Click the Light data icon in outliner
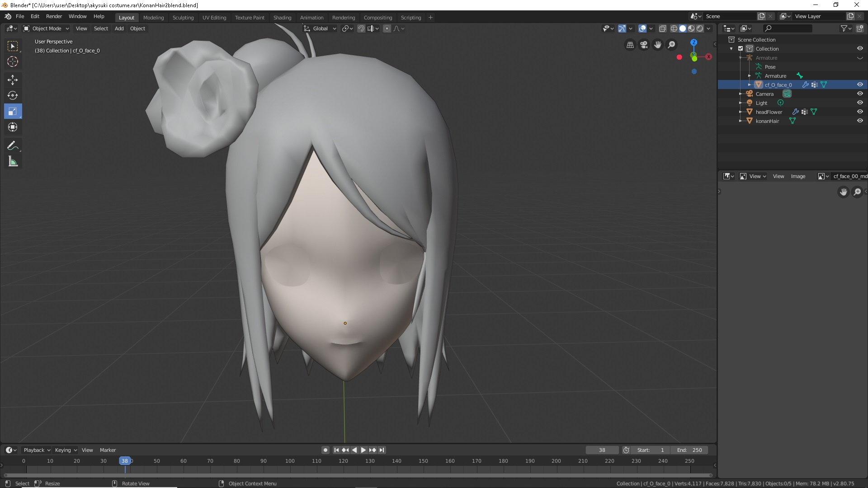Image resolution: width=868 pixels, height=488 pixels. (780, 103)
